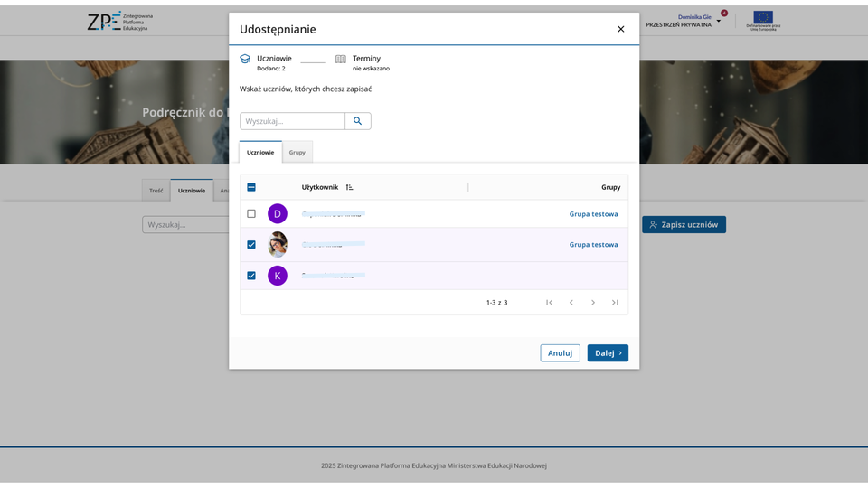The width and height of the screenshot is (868, 488).
Task: Click the search magnifier icon in dialog
Action: pos(358,121)
